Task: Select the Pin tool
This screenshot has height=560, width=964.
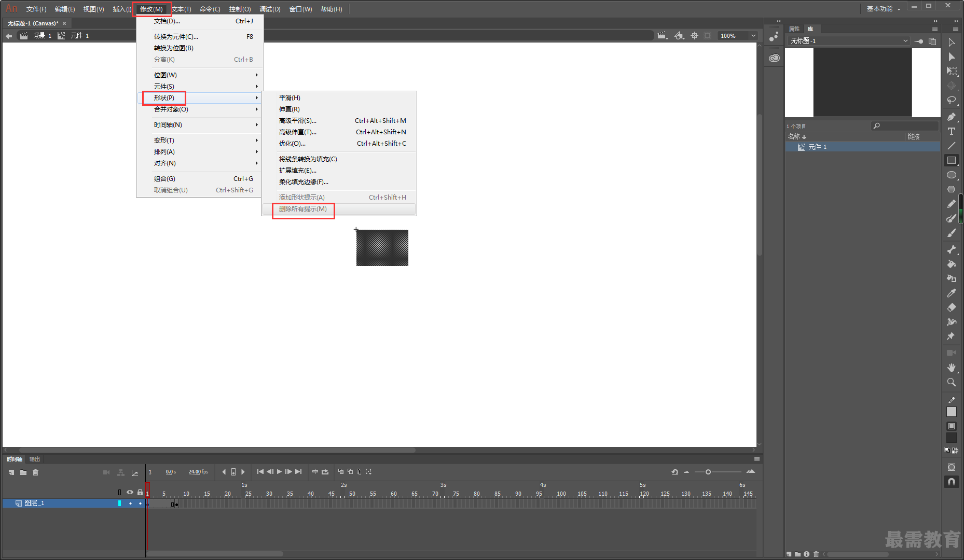Action: [x=952, y=337]
